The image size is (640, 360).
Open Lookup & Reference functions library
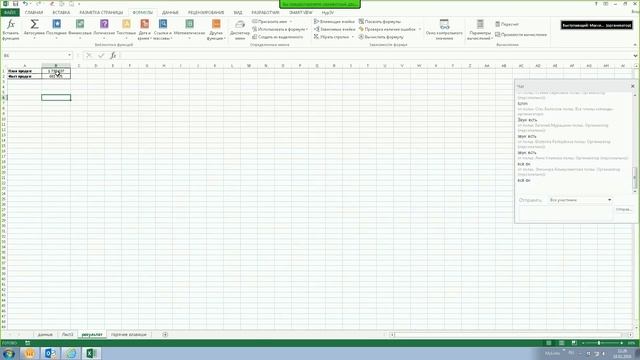click(163, 29)
